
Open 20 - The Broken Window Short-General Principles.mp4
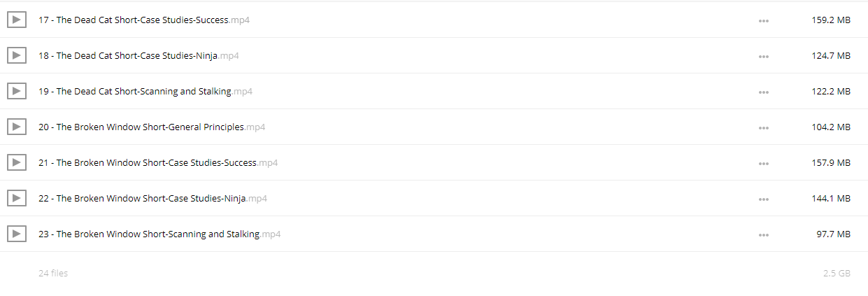point(152,127)
